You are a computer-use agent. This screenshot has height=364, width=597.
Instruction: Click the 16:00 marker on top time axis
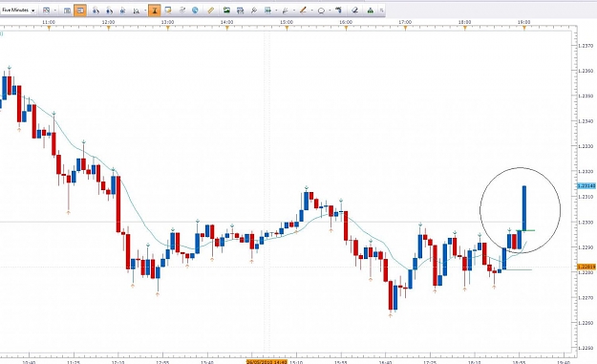[346, 23]
